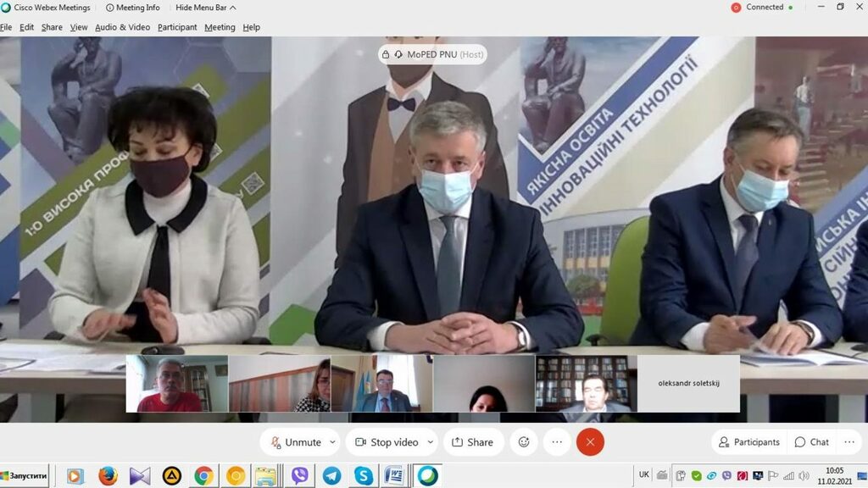
Task: Open the emoji reactions icon
Action: [x=524, y=442]
